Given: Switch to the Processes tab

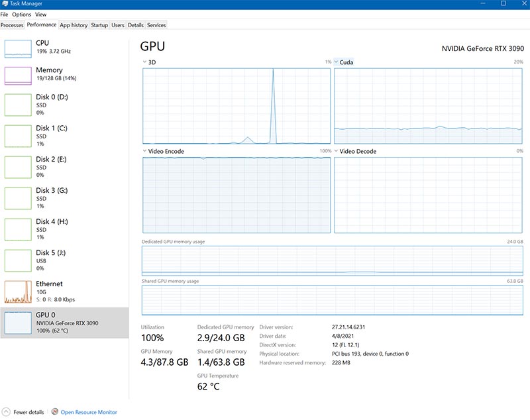Looking at the screenshot, I should click(12, 25).
